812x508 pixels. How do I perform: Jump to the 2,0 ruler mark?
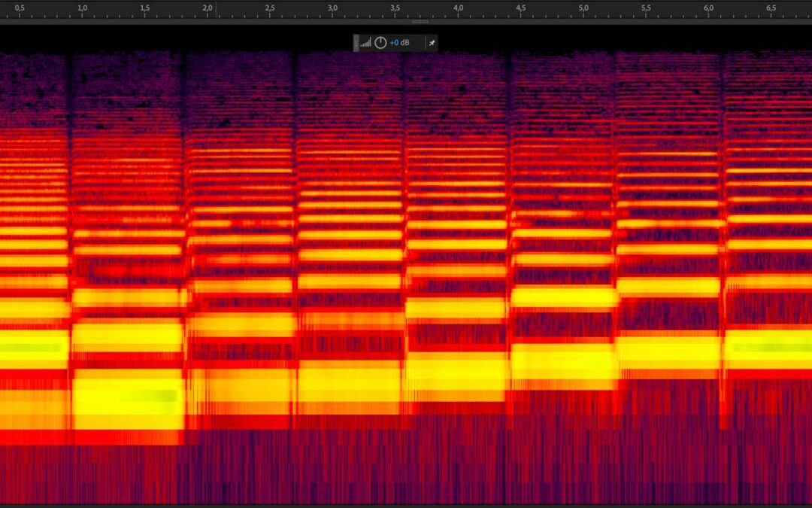click(207, 8)
